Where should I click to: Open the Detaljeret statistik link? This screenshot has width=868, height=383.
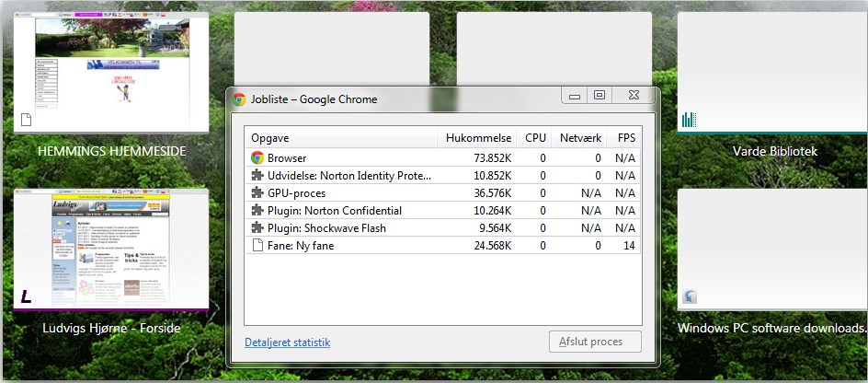[287, 342]
